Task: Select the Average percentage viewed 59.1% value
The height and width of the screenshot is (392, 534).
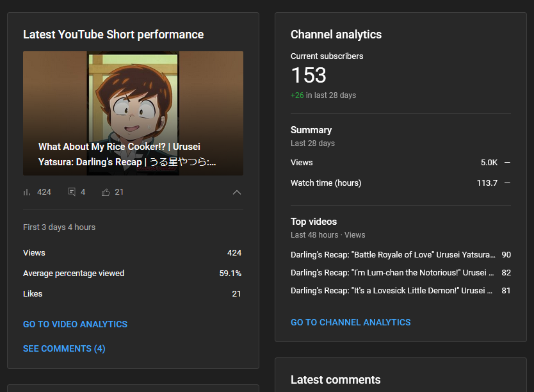Action: click(230, 274)
